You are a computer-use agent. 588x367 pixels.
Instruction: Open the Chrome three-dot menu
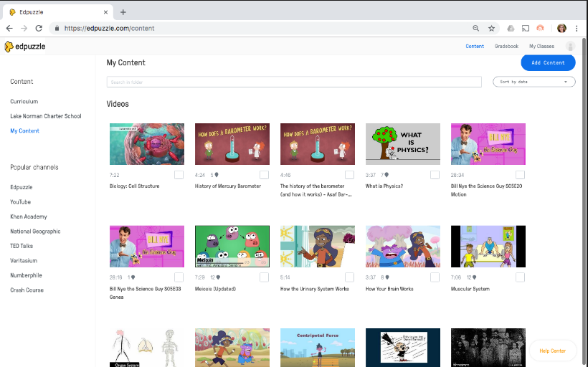tap(577, 29)
